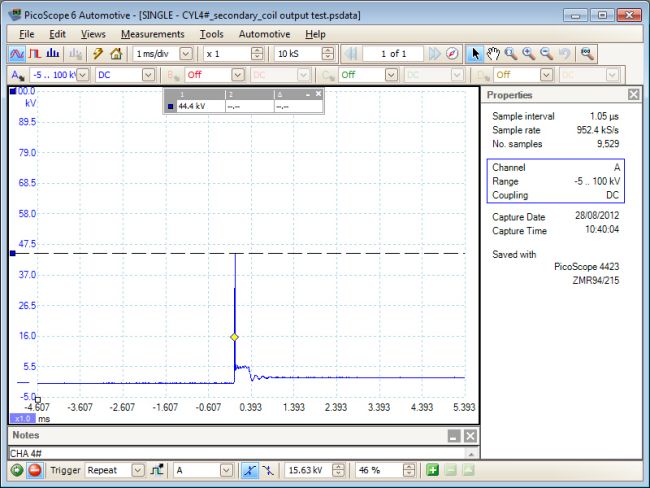Open the Measurements menu
The image size is (650, 488).
click(x=153, y=34)
